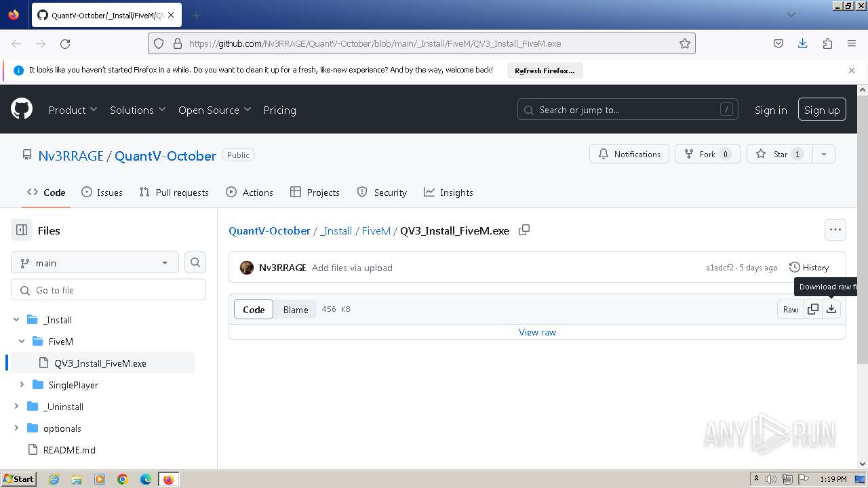Click the Windows Start button

click(18, 479)
